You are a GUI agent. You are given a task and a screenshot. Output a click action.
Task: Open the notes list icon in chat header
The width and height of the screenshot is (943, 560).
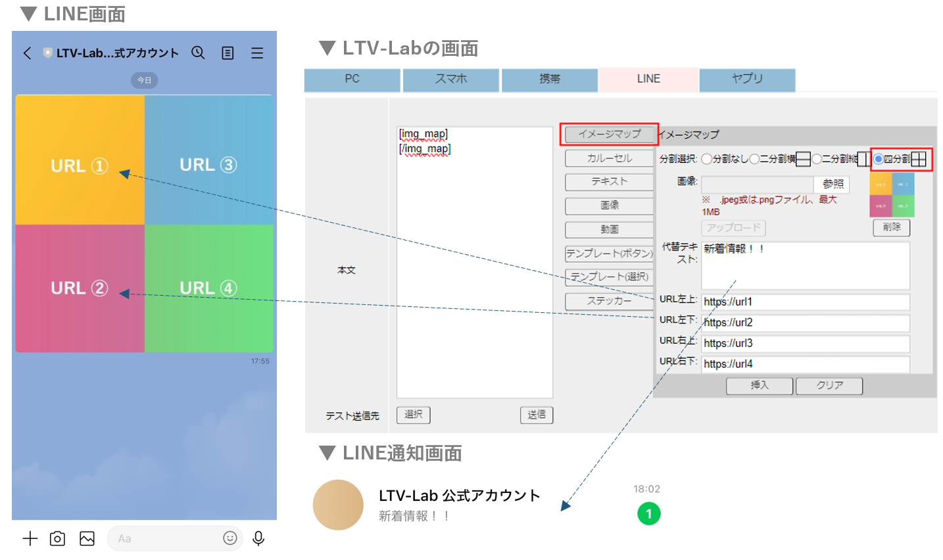point(228,53)
